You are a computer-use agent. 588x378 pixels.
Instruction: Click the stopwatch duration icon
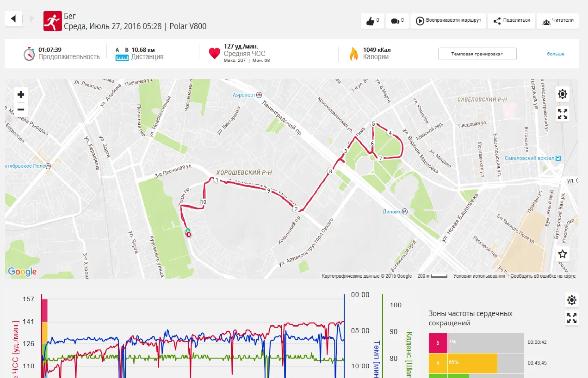[x=29, y=54]
